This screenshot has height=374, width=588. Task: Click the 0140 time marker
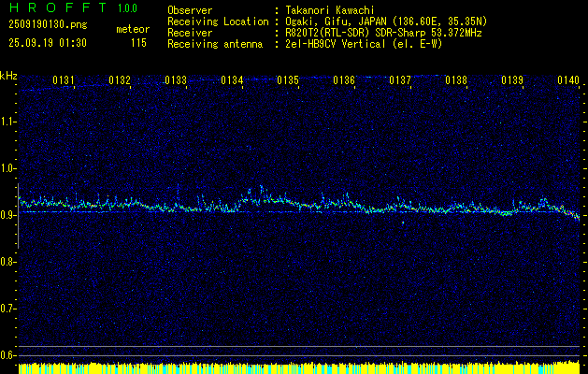[x=568, y=81]
